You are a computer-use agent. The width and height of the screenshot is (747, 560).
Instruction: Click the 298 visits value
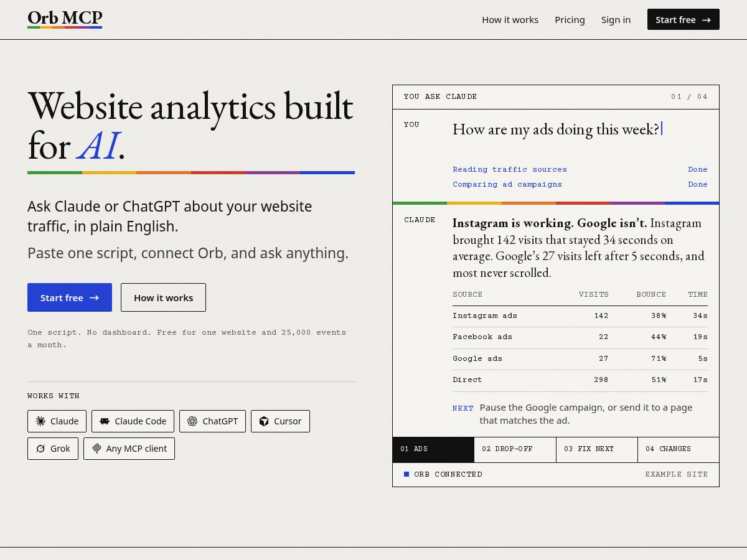601,380
